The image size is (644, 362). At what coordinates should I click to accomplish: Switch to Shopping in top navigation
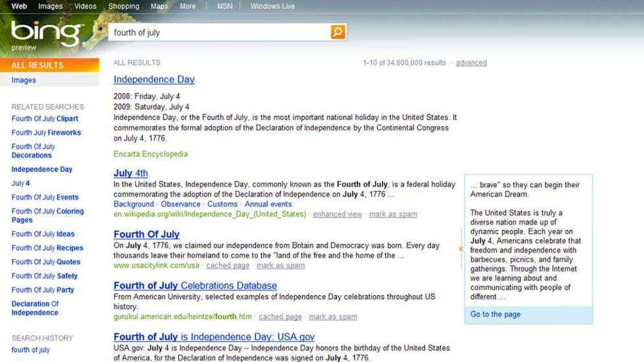click(123, 6)
